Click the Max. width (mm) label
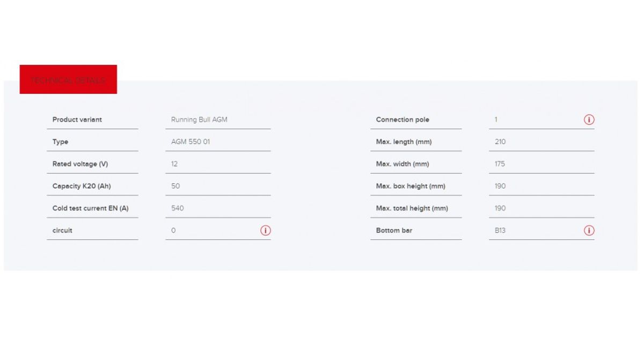This screenshot has height=338, width=644. [402, 164]
